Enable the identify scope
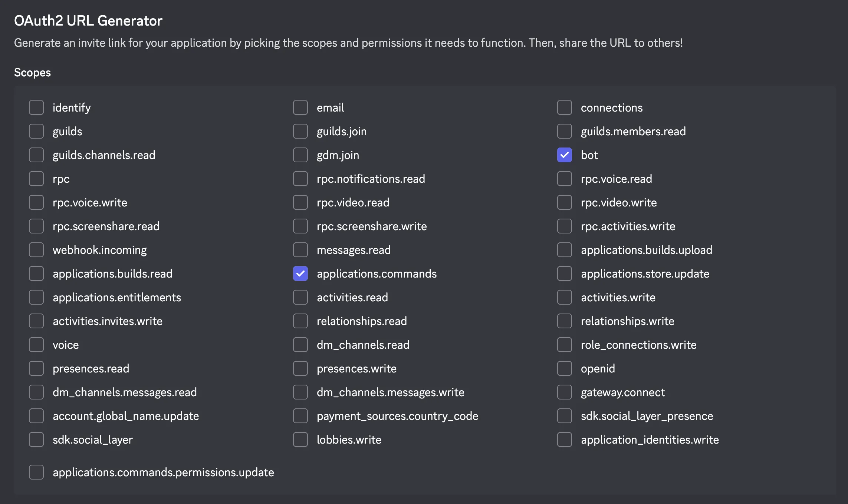The height and width of the screenshot is (504, 848). pyautogui.click(x=36, y=107)
